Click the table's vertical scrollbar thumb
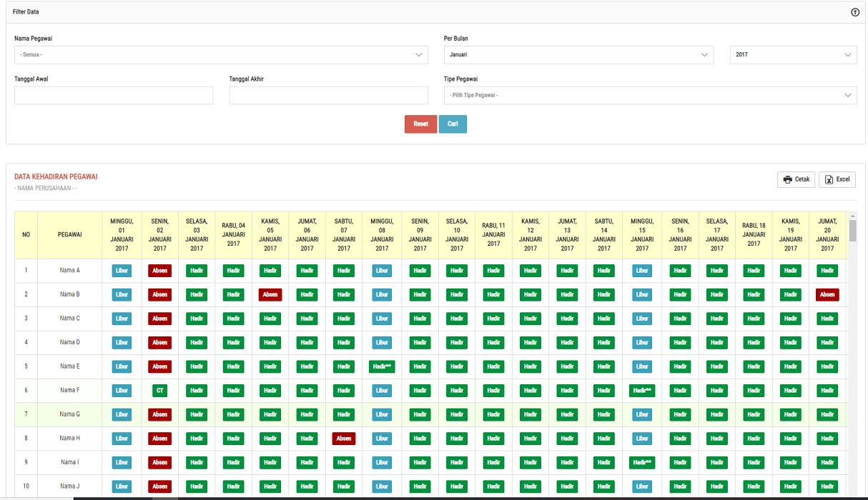868x500 pixels. pyautogui.click(x=852, y=231)
